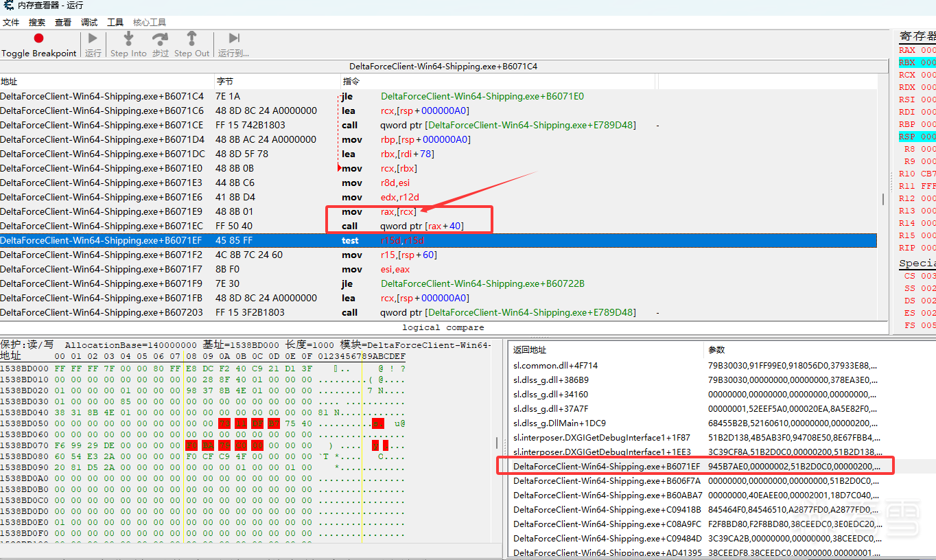Click the memory viewer gear icon in title bar
936x560 pixels.
pyautogui.click(x=9, y=5)
